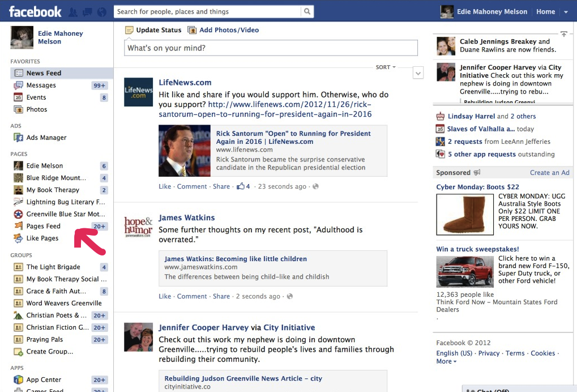The image size is (577, 392).
Task: Click the City Initiative link in feed
Action: pos(289,327)
